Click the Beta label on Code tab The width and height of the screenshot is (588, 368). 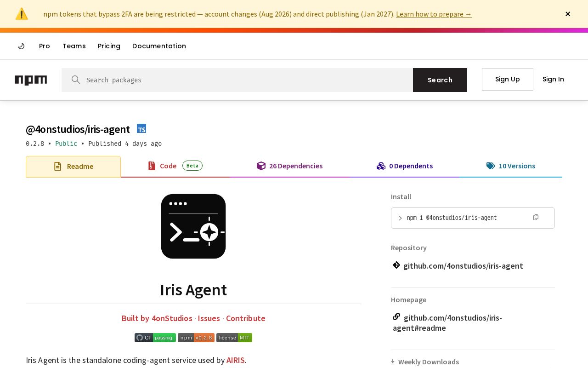pos(192,166)
